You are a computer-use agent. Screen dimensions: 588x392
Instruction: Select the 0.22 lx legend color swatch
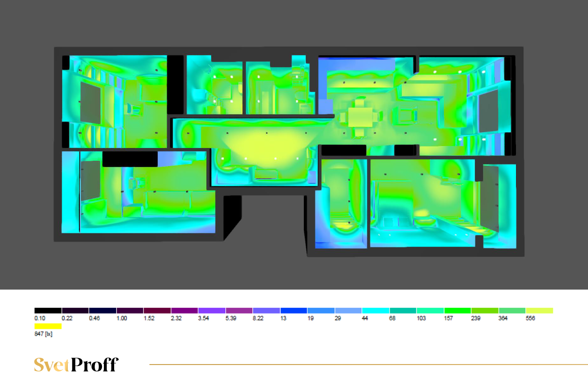[75, 311]
